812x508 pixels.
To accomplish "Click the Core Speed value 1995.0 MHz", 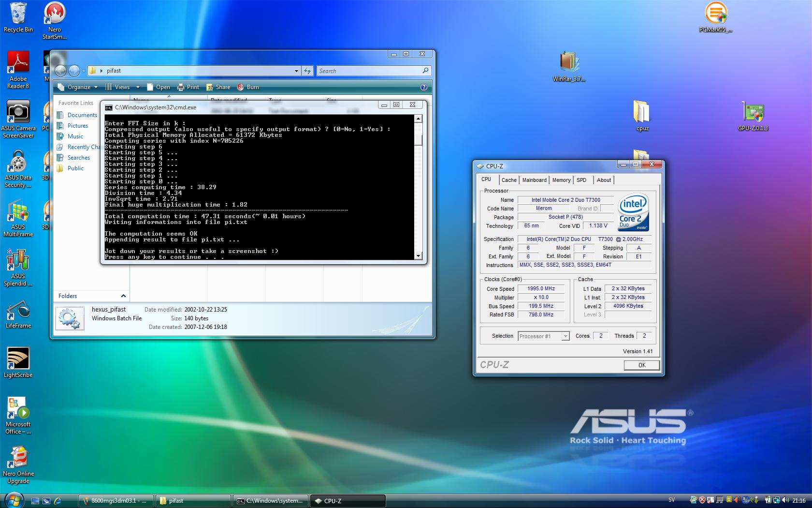I will (541, 288).
